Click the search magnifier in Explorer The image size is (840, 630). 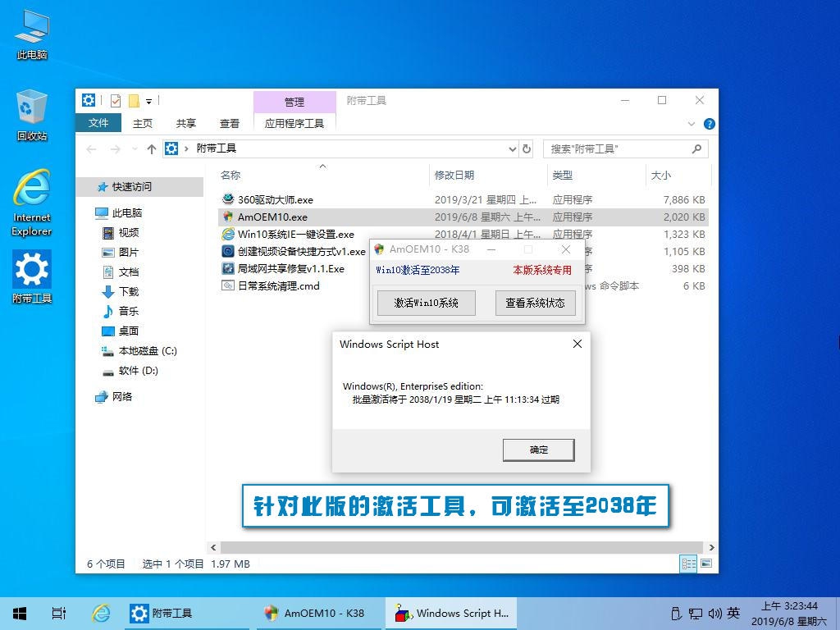coord(696,148)
